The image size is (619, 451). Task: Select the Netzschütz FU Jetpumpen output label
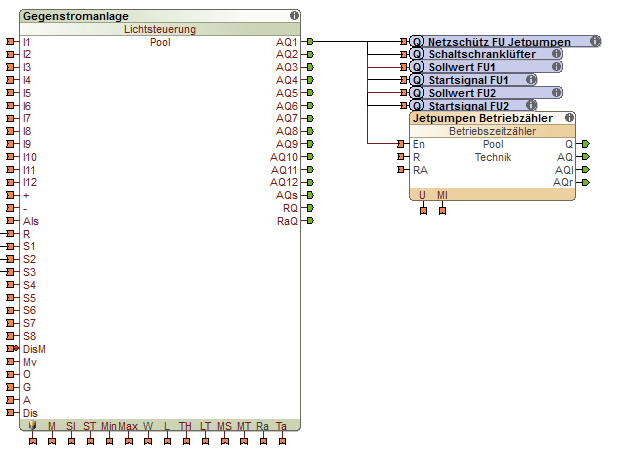[499, 42]
